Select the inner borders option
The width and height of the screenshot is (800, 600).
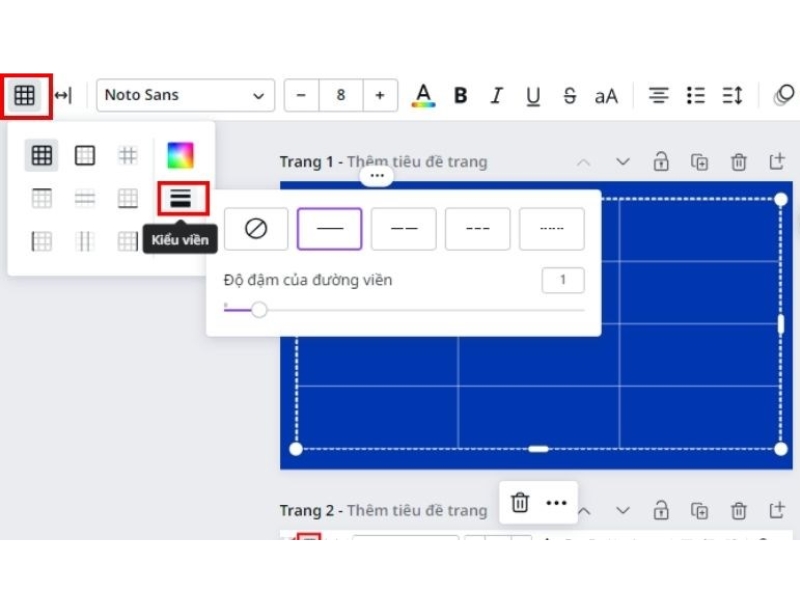(x=128, y=155)
